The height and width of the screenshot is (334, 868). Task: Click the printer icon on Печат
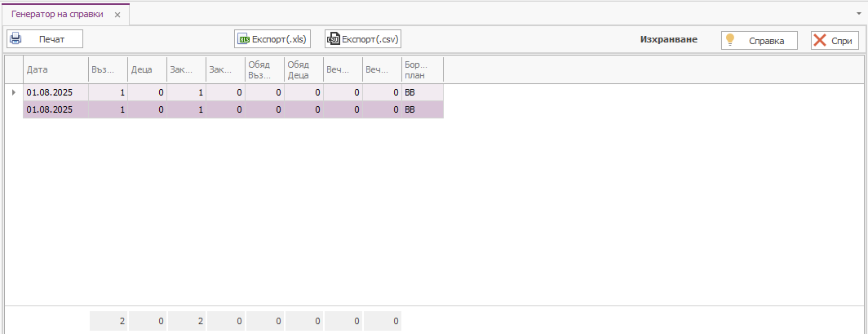15,38
